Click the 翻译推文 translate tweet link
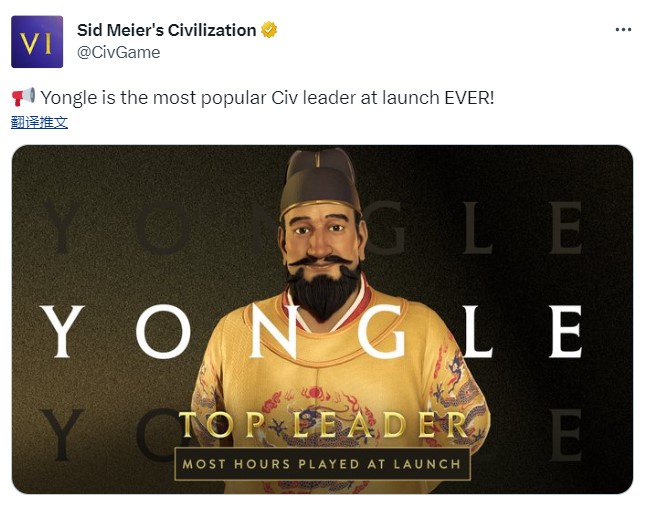Viewport: 647px width, 511px height. (x=40, y=122)
